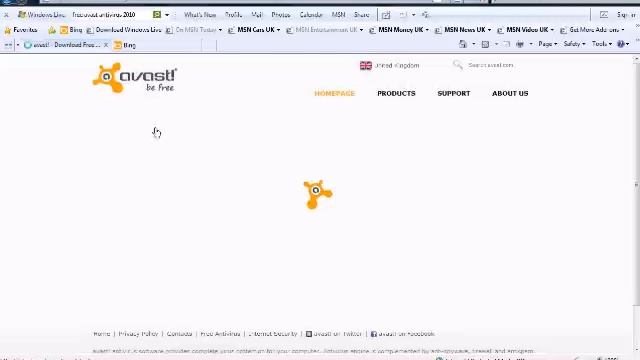Open the Favorites button
This screenshot has height=360, width=640.
pyautogui.click(x=21, y=30)
